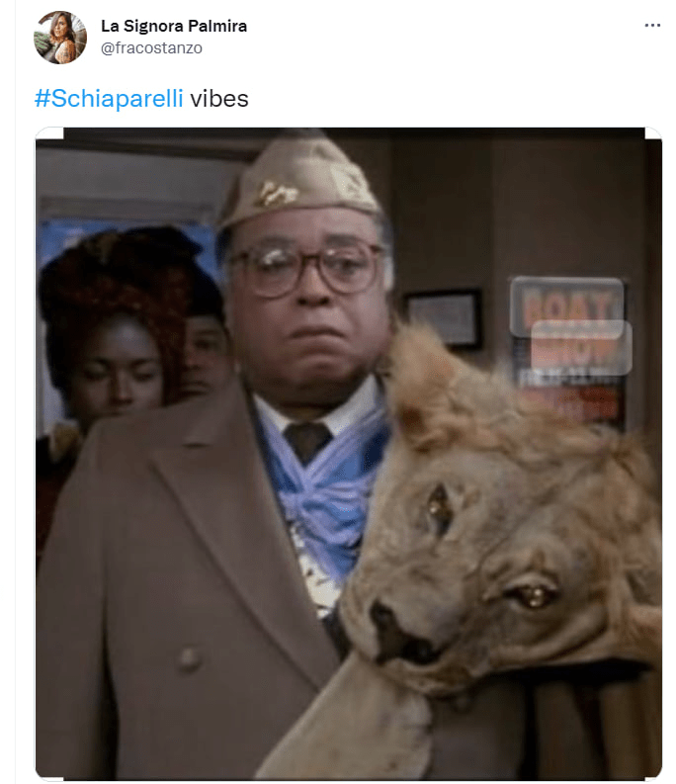The width and height of the screenshot is (676, 784).
Task: Open the #Schiaparelli hashtag
Action: (x=109, y=99)
